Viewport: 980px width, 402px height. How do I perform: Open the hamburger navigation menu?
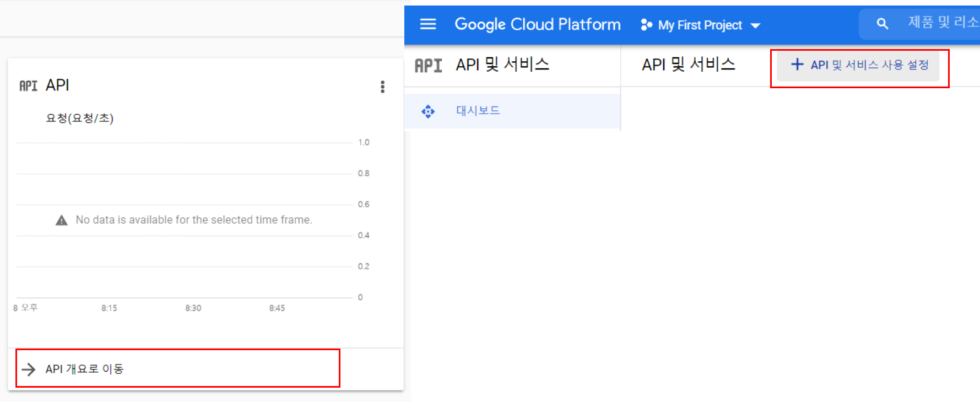[x=428, y=24]
